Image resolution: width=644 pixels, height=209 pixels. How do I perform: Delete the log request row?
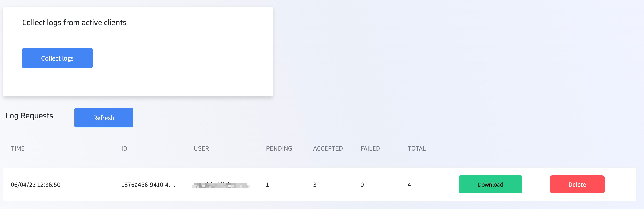click(577, 184)
